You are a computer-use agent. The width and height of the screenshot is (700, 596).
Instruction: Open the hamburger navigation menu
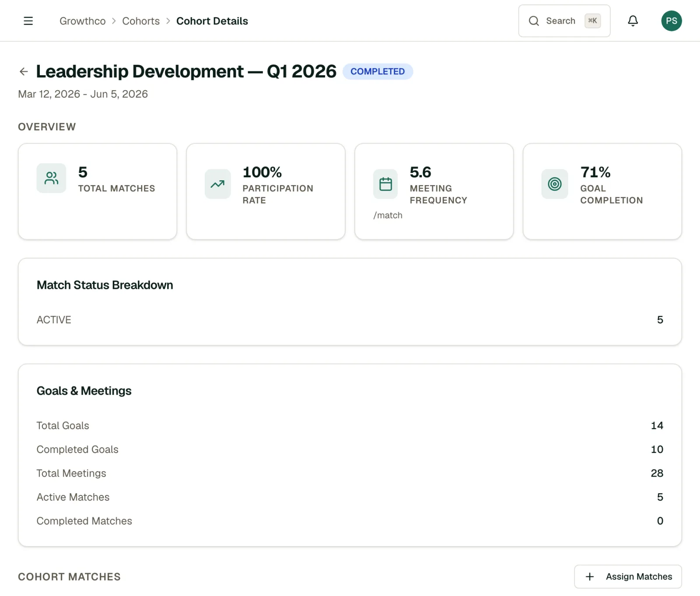pyautogui.click(x=28, y=21)
